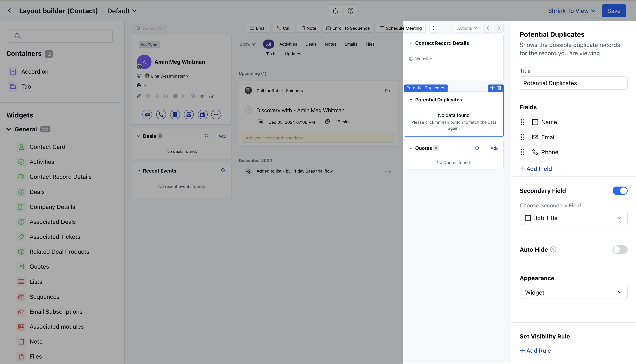The width and height of the screenshot is (636, 364).
Task: Click the back arrow next to Layout builder
Action: pyautogui.click(x=10, y=11)
